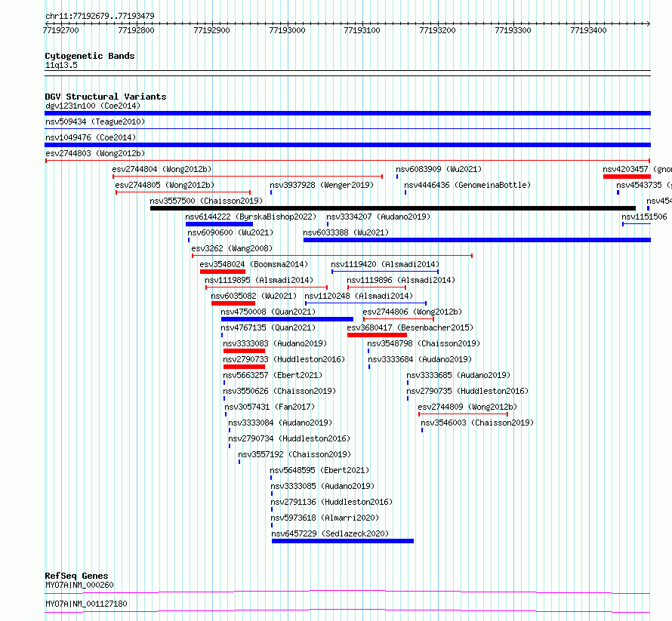
Task: Open the nsv2790734 (Huddleston2016) label
Action: tap(289, 438)
